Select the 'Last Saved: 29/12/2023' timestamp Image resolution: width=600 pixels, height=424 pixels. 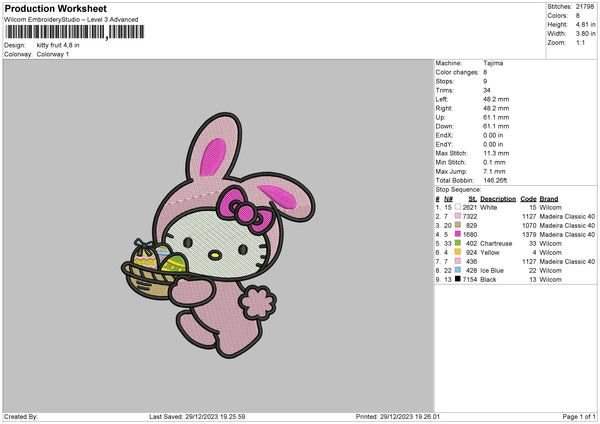197,417
